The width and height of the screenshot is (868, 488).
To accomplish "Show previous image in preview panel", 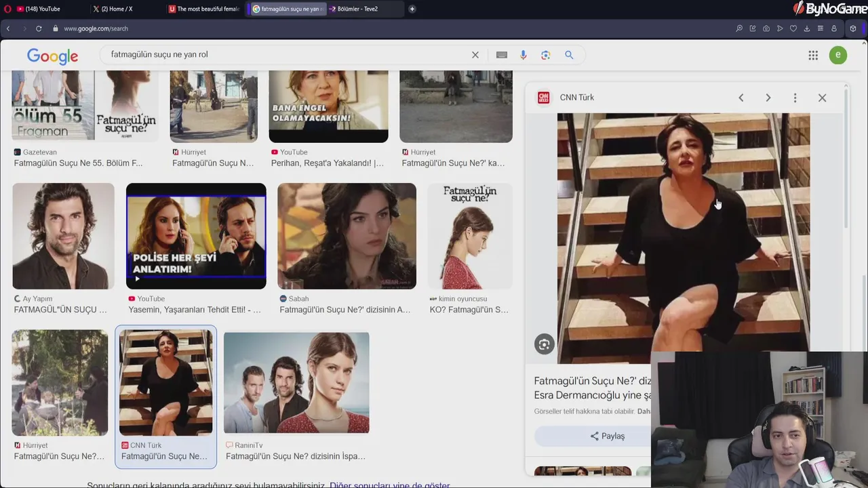I will pos(741,98).
